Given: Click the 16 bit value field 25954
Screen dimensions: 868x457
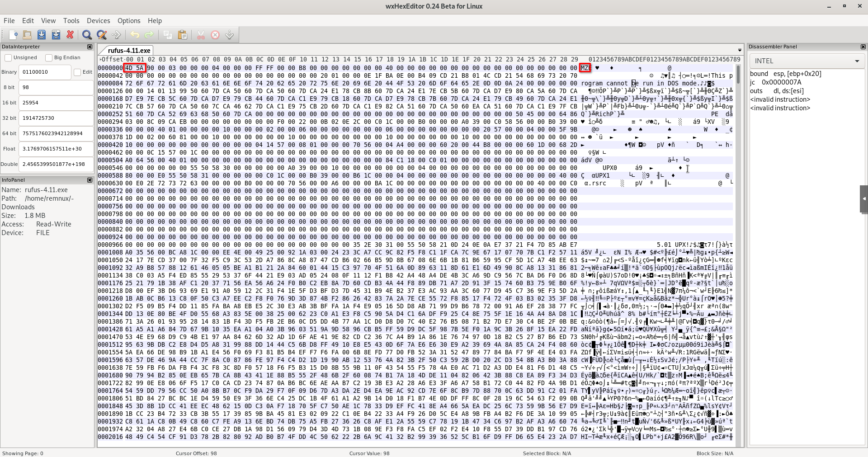Looking at the screenshot, I should [56, 103].
